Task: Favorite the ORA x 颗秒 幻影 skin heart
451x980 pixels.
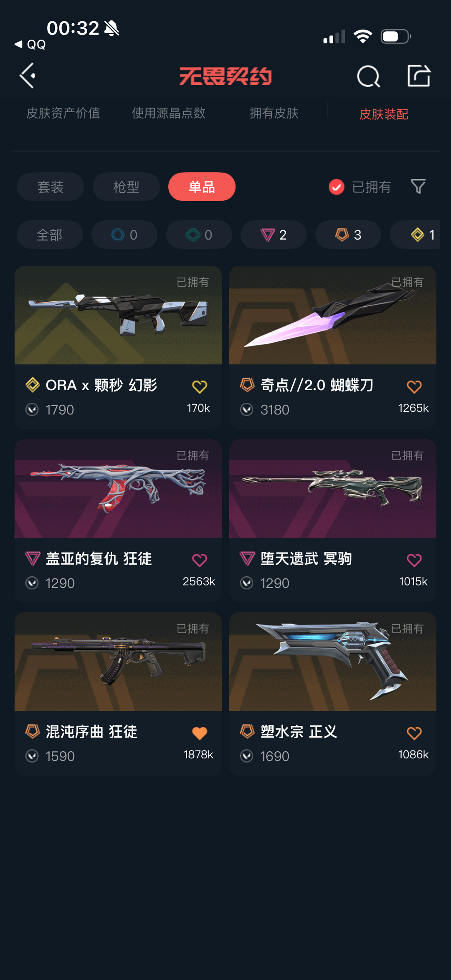Action: coord(200,387)
